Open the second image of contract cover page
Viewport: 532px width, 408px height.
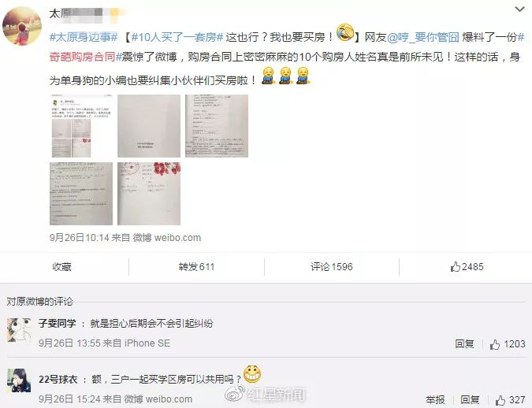[149, 126]
